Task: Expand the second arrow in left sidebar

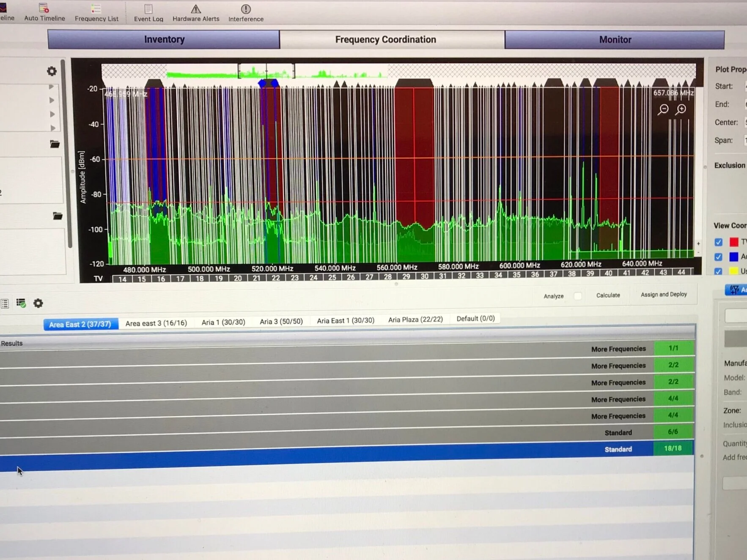Action: click(x=52, y=100)
